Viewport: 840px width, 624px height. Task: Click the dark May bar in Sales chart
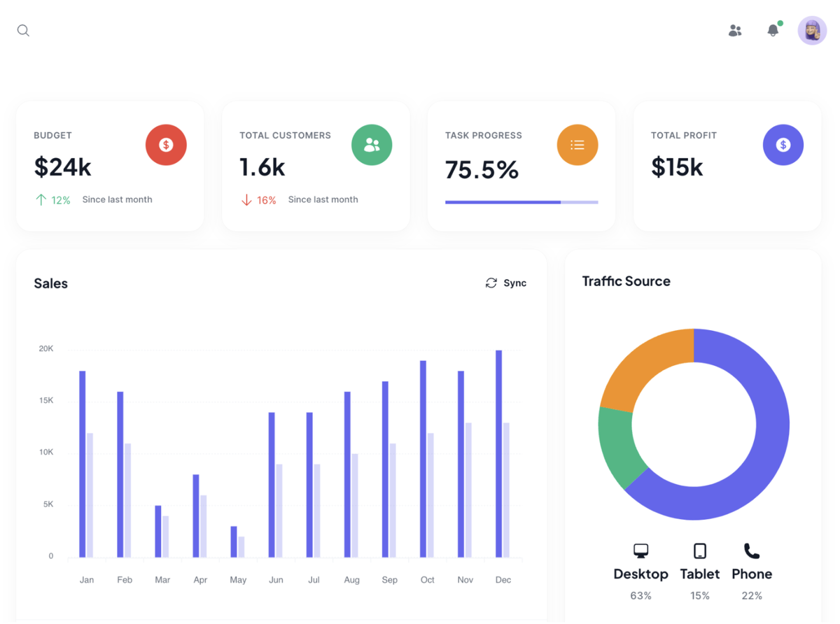pyautogui.click(x=234, y=542)
